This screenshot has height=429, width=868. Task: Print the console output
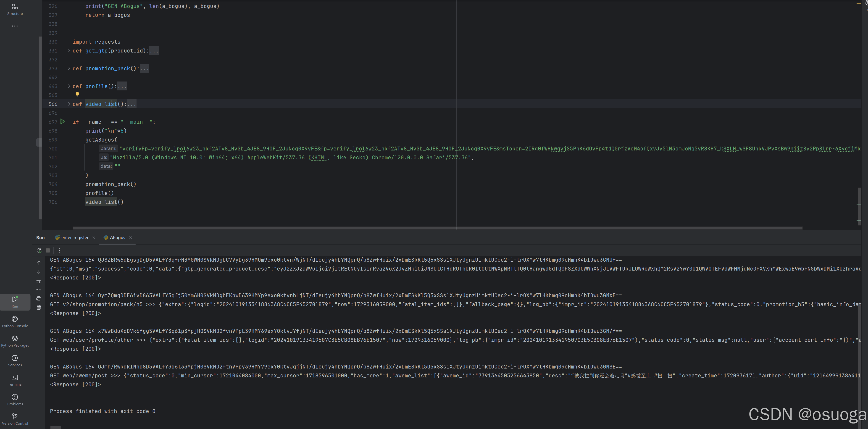[x=39, y=298]
